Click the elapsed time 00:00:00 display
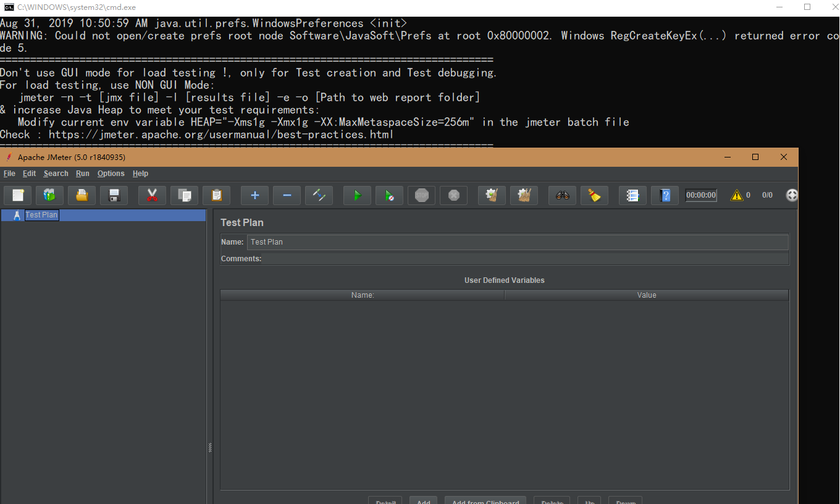 [x=701, y=195]
